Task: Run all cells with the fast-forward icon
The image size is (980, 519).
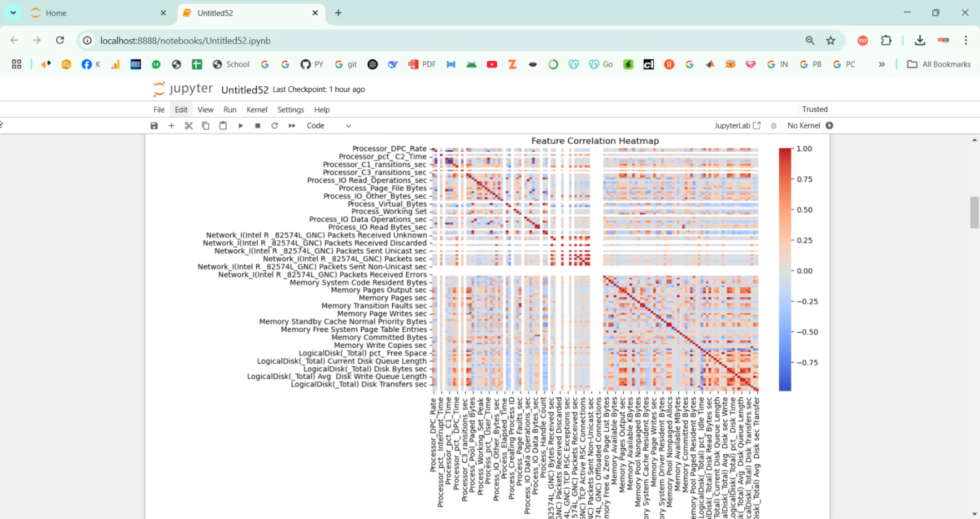Action: click(x=291, y=126)
